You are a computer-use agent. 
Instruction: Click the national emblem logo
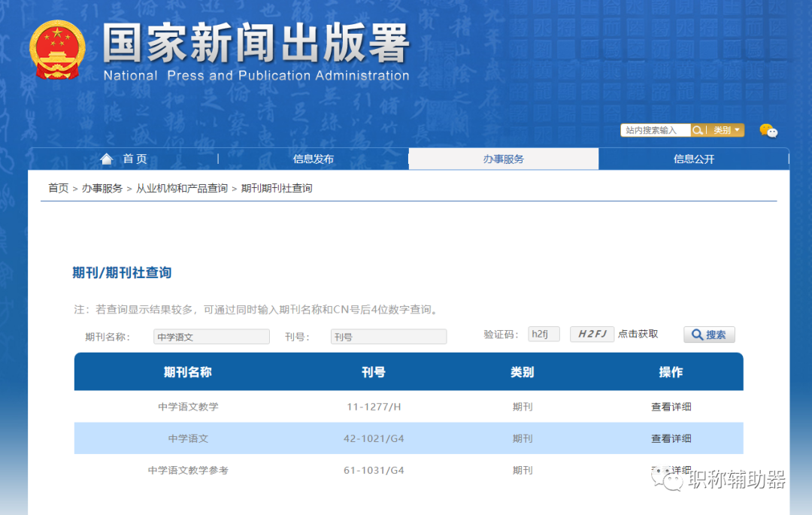pyautogui.click(x=58, y=47)
